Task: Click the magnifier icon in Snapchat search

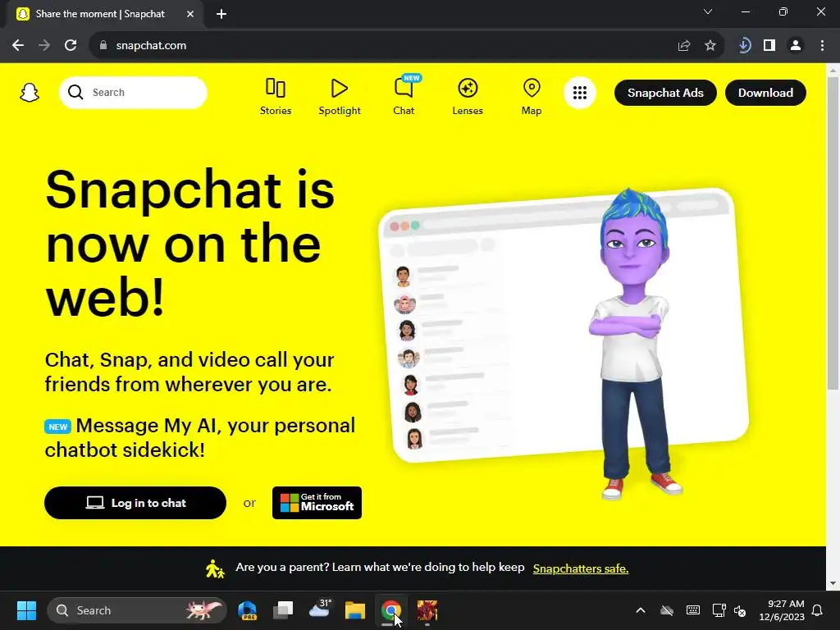Action: pyautogui.click(x=75, y=92)
